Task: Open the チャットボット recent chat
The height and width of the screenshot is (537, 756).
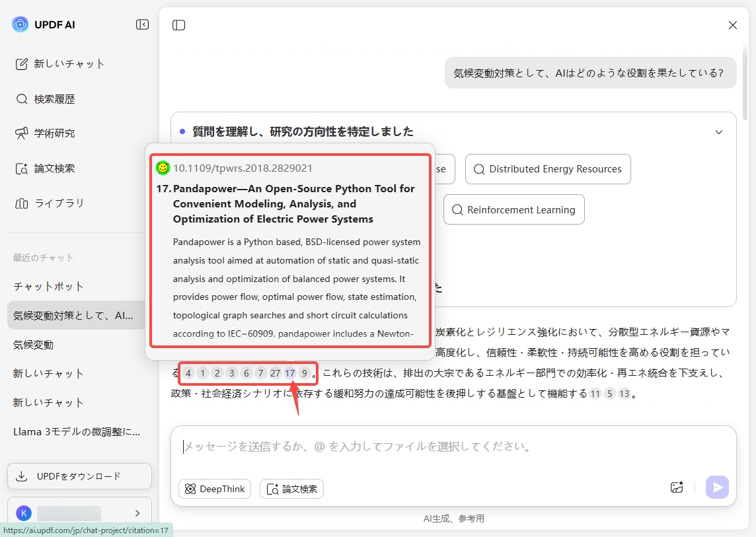Action: pyautogui.click(x=48, y=287)
